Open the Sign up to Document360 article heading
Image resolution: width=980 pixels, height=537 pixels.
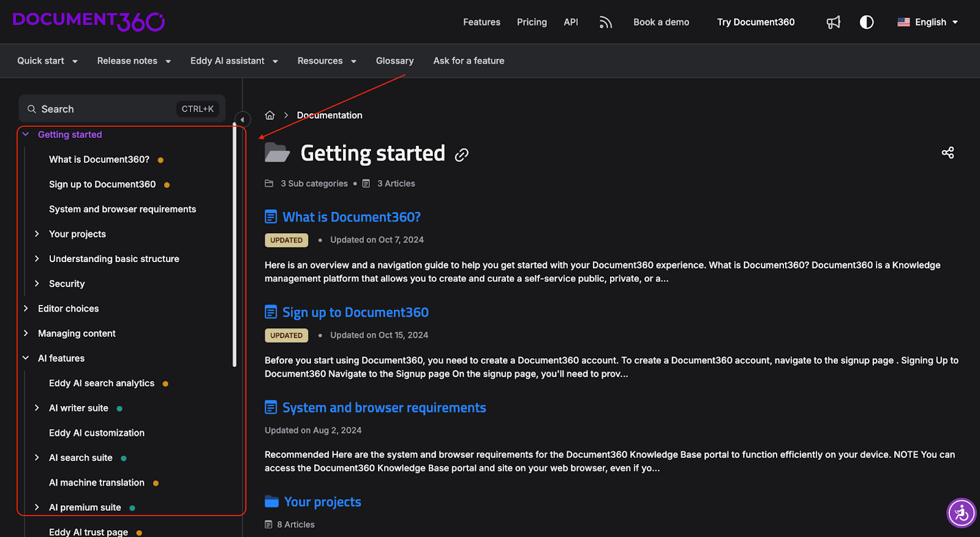[x=355, y=312]
